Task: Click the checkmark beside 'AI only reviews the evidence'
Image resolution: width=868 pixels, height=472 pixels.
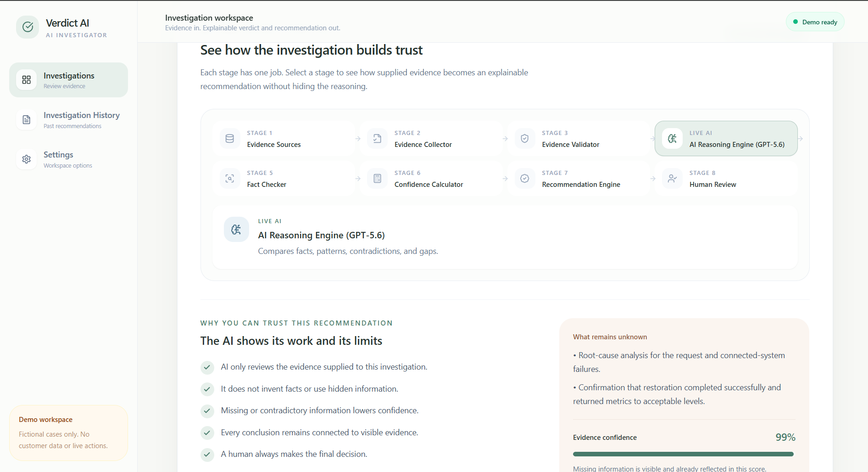Action: click(x=207, y=367)
